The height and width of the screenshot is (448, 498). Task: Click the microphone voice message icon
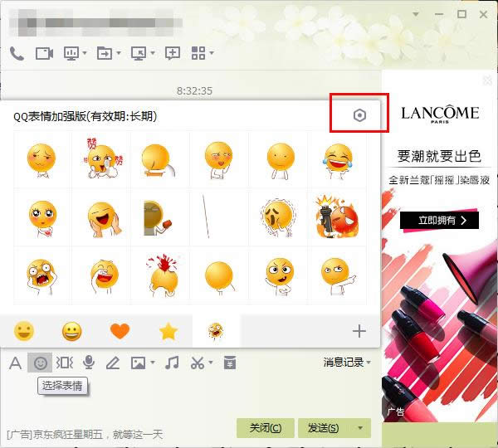click(x=88, y=363)
